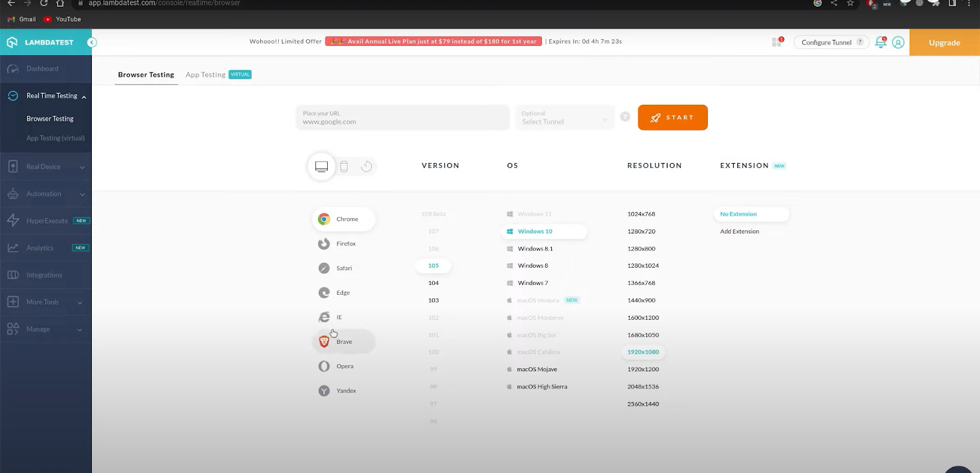This screenshot has width=980, height=473.
Task: Pick the Edge browser icon
Action: 324,293
